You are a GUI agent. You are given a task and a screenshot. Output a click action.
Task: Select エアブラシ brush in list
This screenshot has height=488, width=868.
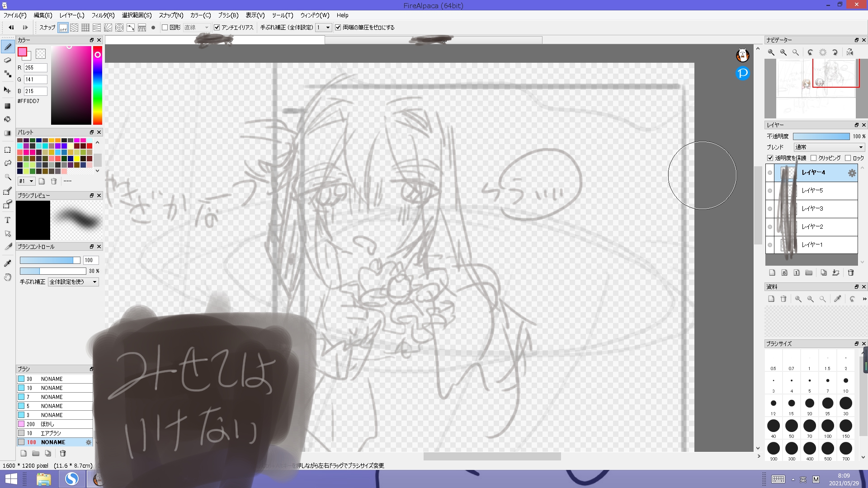pyautogui.click(x=51, y=433)
